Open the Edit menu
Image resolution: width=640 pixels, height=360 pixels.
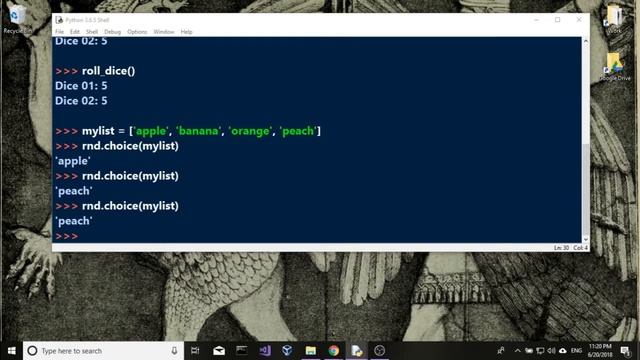coord(75,32)
